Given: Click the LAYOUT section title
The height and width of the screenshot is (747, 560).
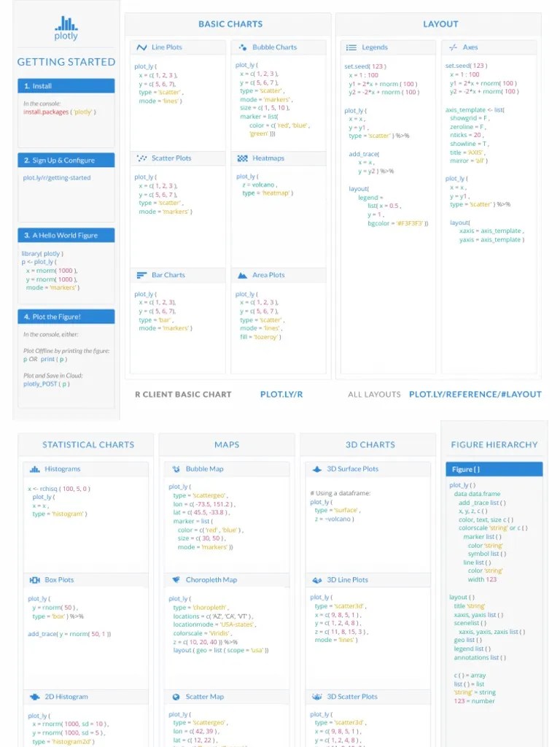Looking at the screenshot, I should point(440,24).
